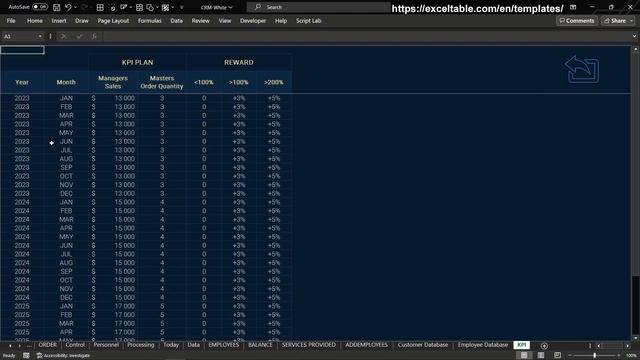Open the File menu
This screenshot has height=360, width=640.
(x=11, y=21)
